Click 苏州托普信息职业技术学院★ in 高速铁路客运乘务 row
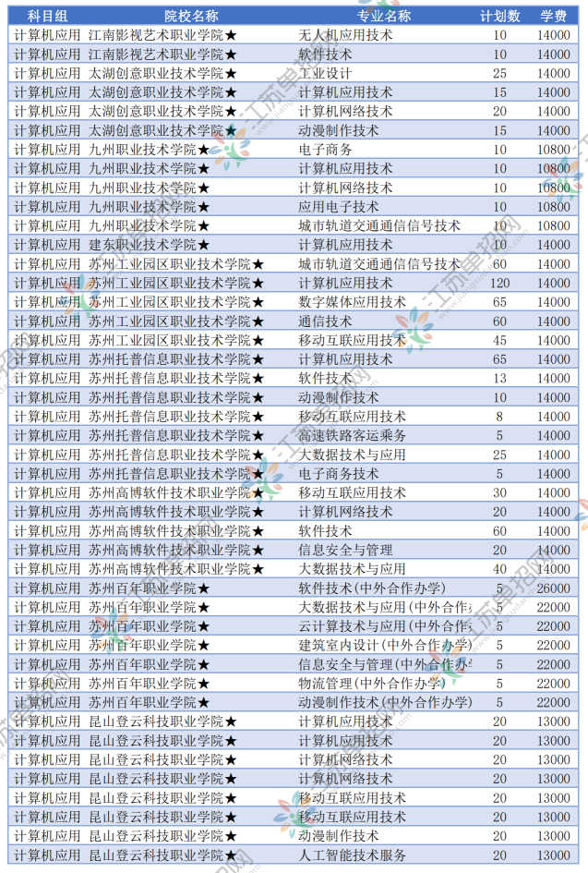 coord(176,435)
